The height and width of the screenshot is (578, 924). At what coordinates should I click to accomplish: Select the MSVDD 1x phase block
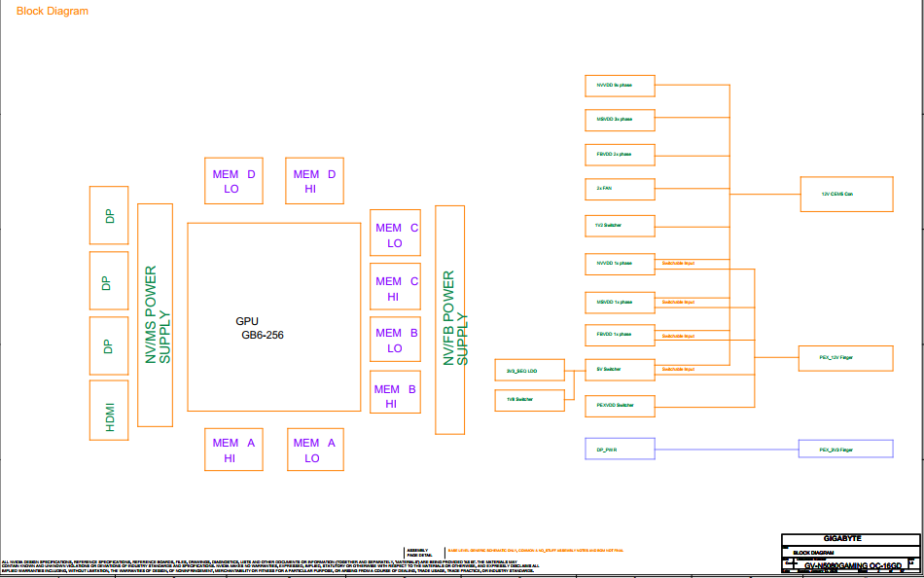point(620,302)
